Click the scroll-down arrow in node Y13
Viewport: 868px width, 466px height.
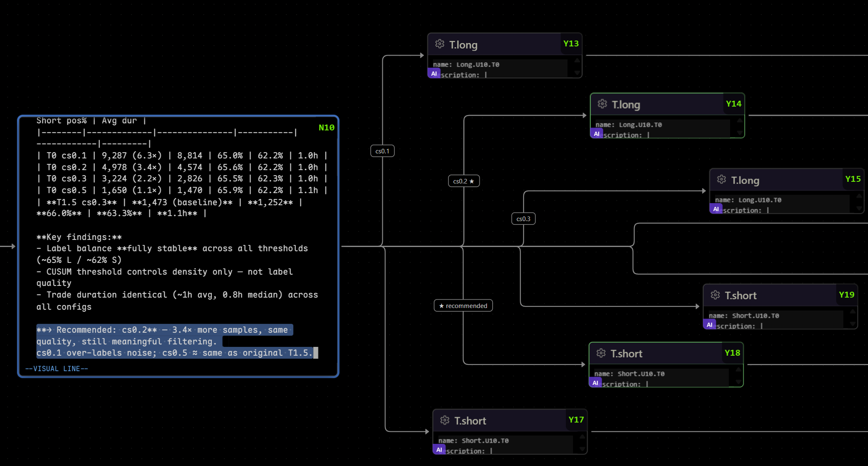577,73
